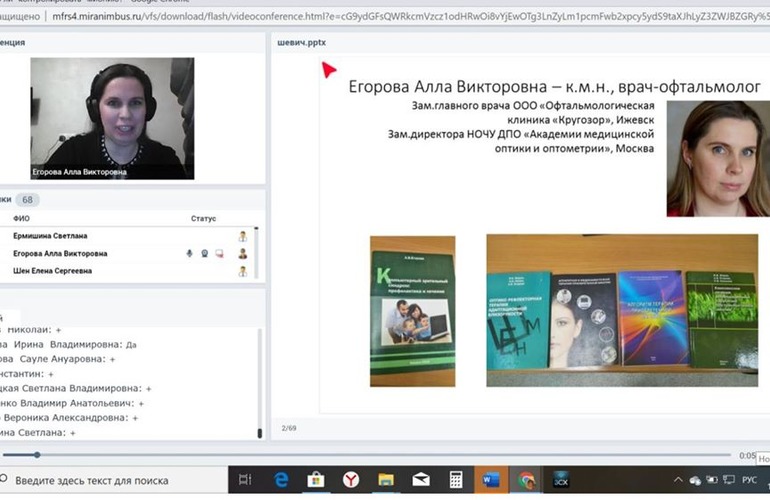
Task: Click the slide counter 2/69
Action: (289, 428)
